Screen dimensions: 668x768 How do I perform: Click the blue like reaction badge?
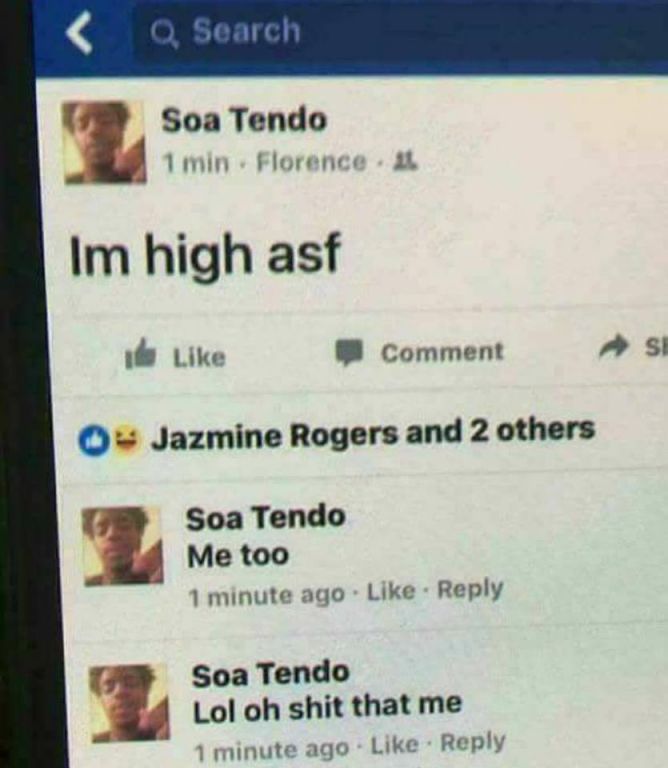pos(95,442)
